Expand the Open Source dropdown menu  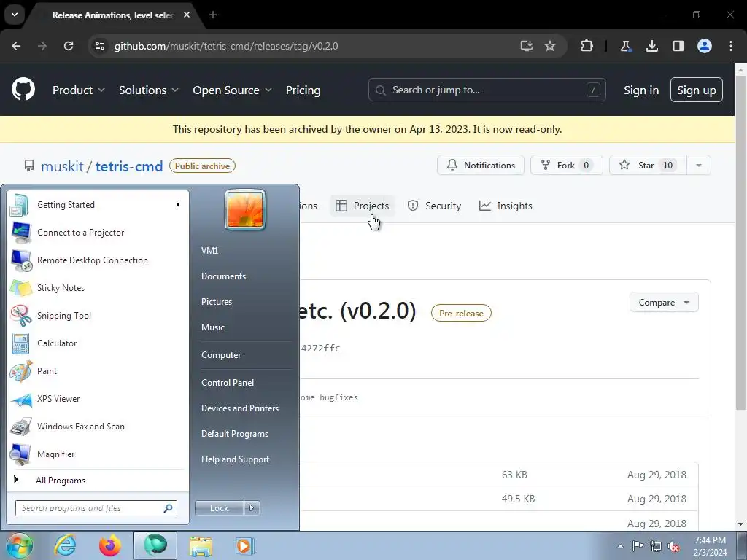pos(233,90)
